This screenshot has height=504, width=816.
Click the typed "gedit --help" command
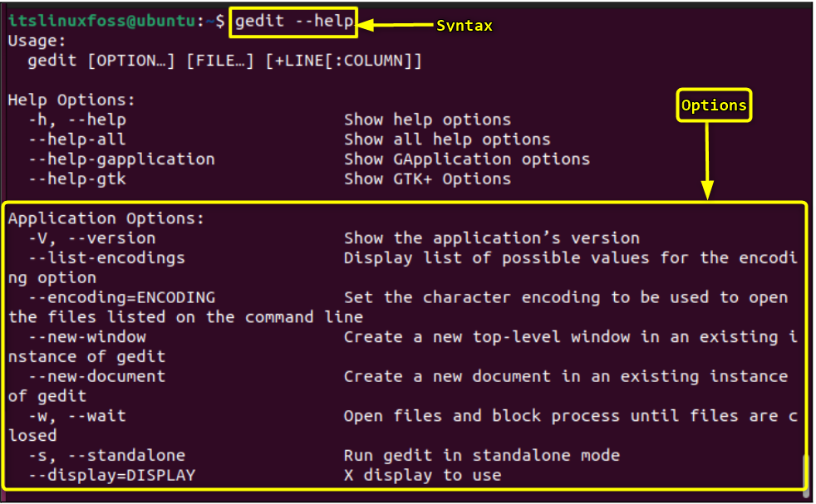point(294,22)
